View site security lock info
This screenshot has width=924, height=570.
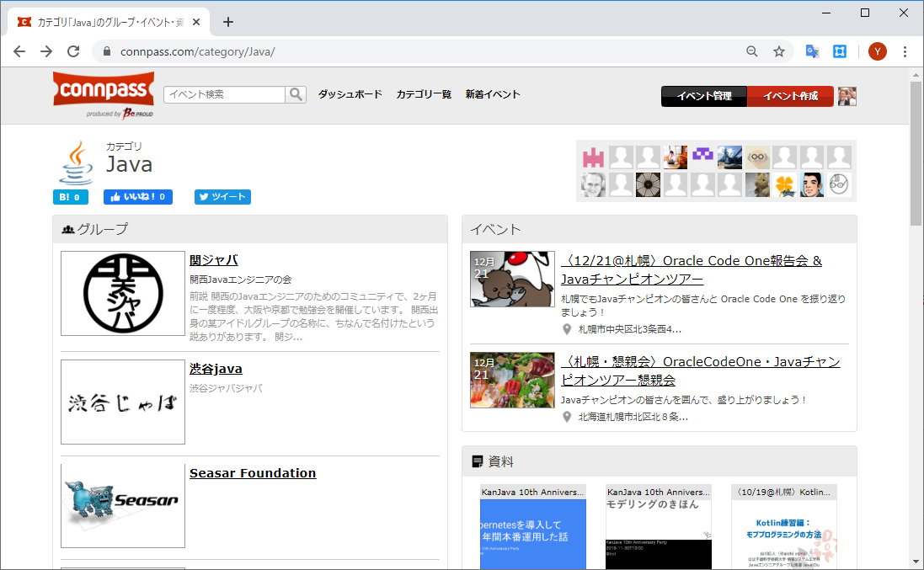click(x=107, y=51)
